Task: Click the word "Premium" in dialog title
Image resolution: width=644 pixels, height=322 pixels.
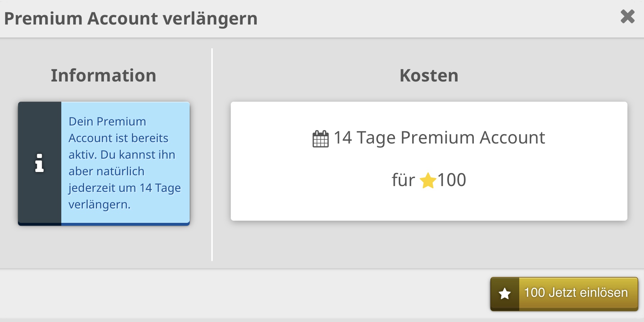Action: [x=43, y=19]
